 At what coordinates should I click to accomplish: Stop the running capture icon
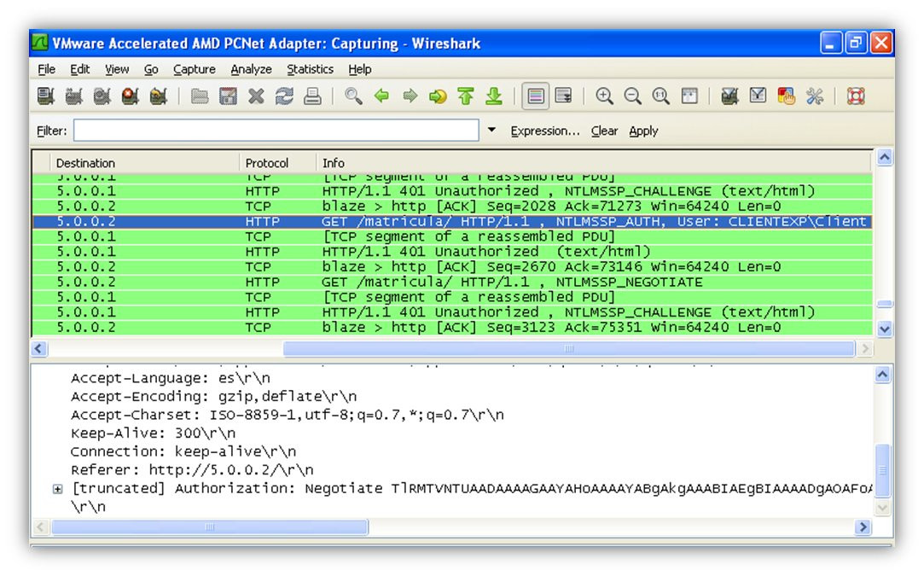(131, 96)
